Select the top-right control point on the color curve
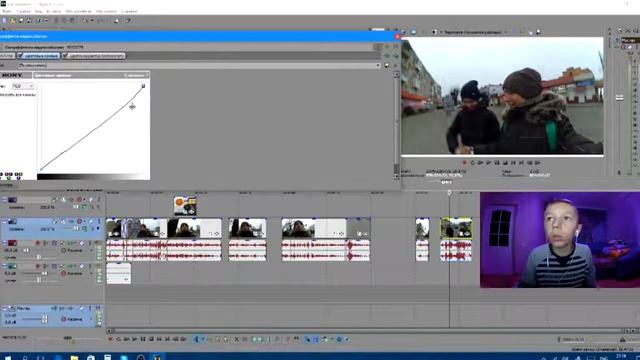The height and width of the screenshot is (360, 640). (143, 86)
